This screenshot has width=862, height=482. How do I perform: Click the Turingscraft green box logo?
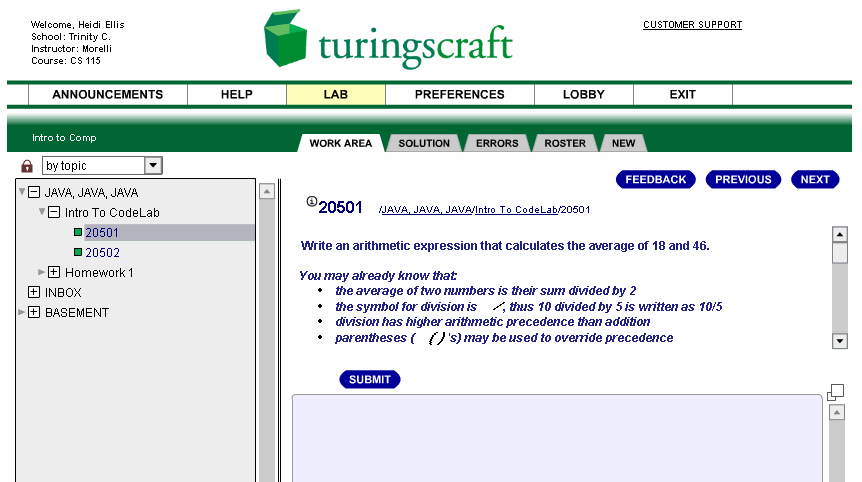click(x=285, y=40)
